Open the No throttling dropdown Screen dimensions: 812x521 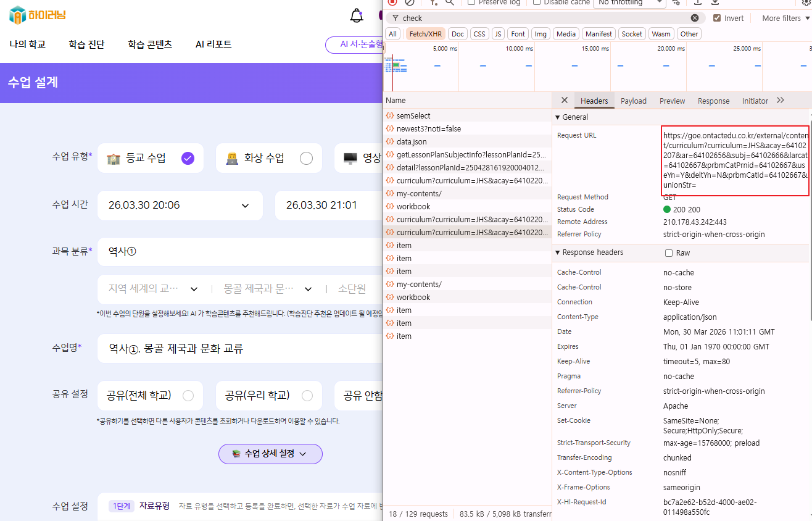(x=629, y=2)
